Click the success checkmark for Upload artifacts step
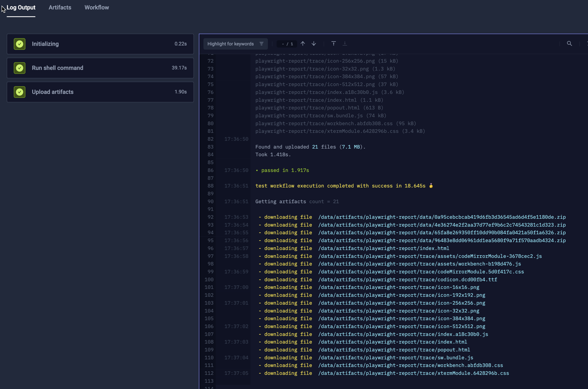This screenshot has width=588, height=389. [19, 92]
